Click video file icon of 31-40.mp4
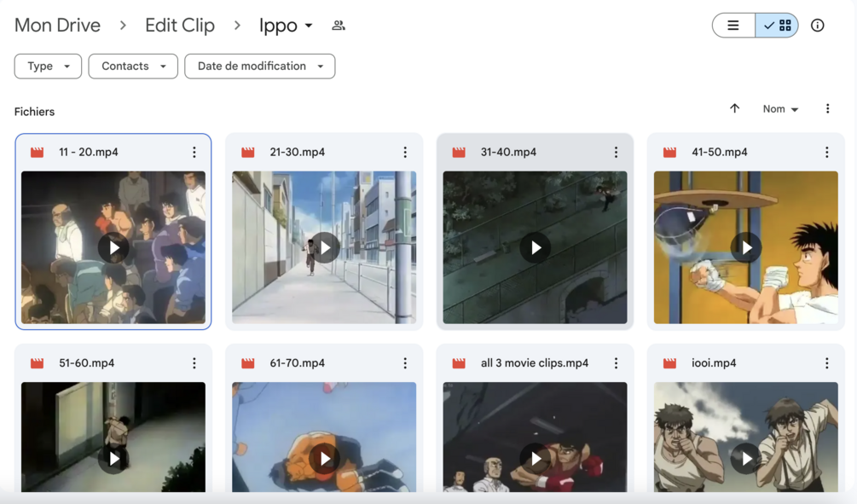Screen dimensions: 857x504 459,153
